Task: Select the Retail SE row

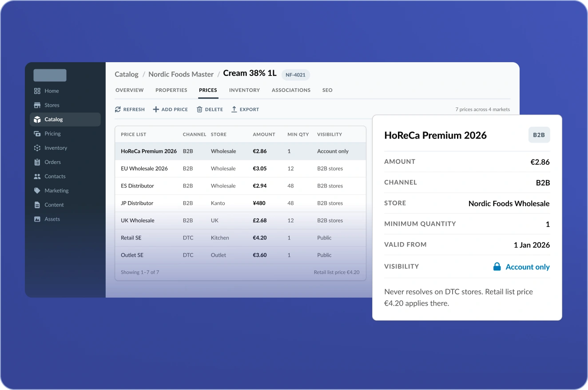Action: point(240,238)
